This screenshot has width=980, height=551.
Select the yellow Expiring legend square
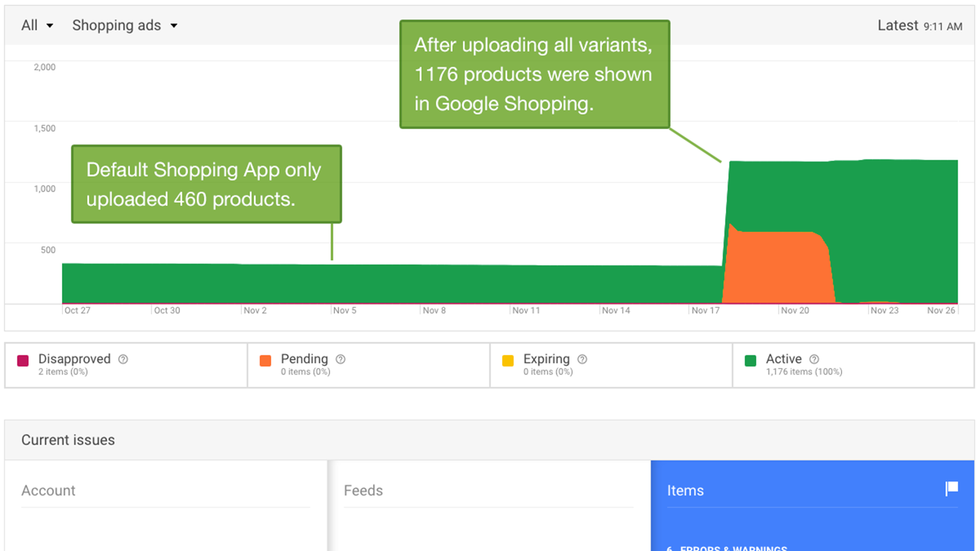point(508,361)
